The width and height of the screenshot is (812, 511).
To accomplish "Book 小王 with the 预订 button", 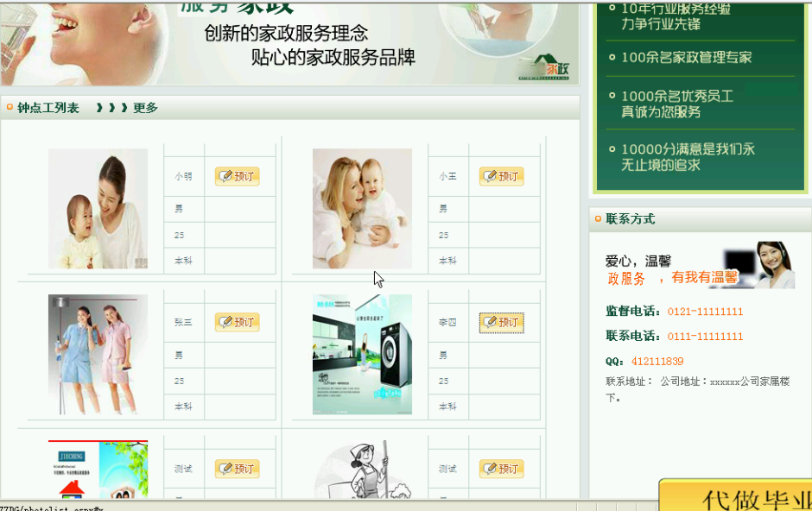I will coord(501,176).
